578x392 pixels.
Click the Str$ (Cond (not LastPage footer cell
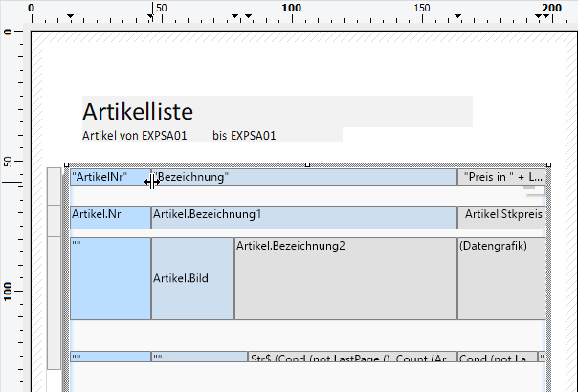(352, 358)
